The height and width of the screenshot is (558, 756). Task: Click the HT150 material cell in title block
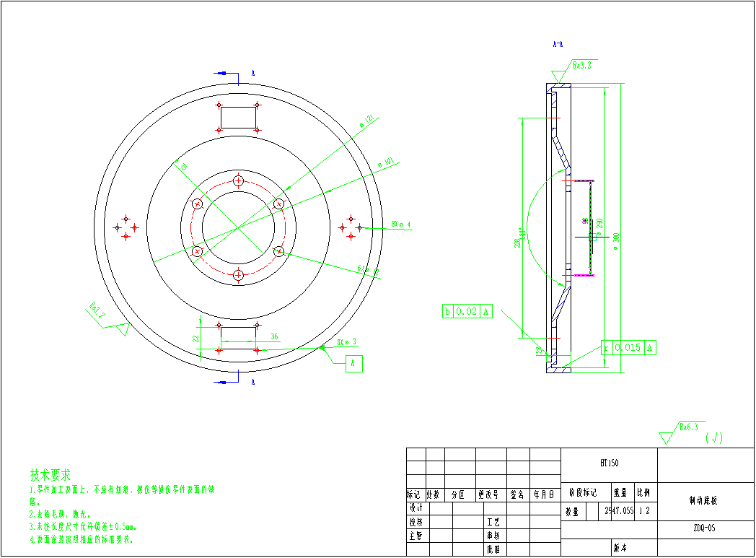(609, 463)
